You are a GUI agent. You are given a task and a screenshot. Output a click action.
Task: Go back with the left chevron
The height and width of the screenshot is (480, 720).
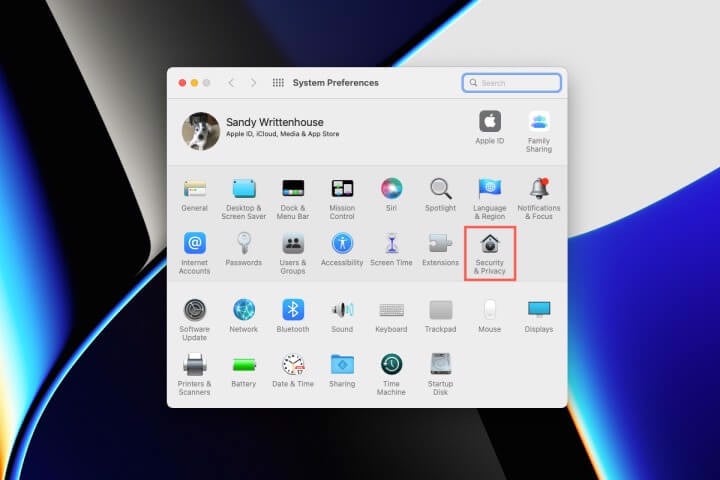pyautogui.click(x=231, y=83)
